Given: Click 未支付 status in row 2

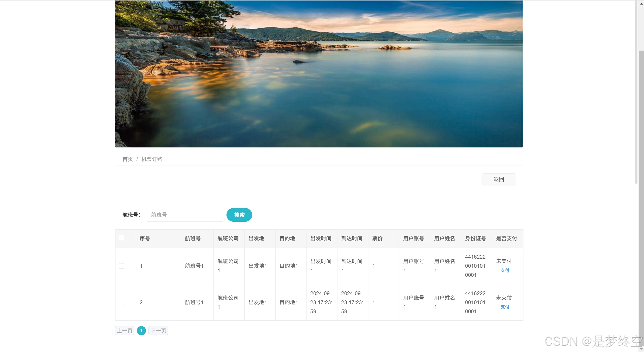Looking at the screenshot, I should tap(504, 298).
